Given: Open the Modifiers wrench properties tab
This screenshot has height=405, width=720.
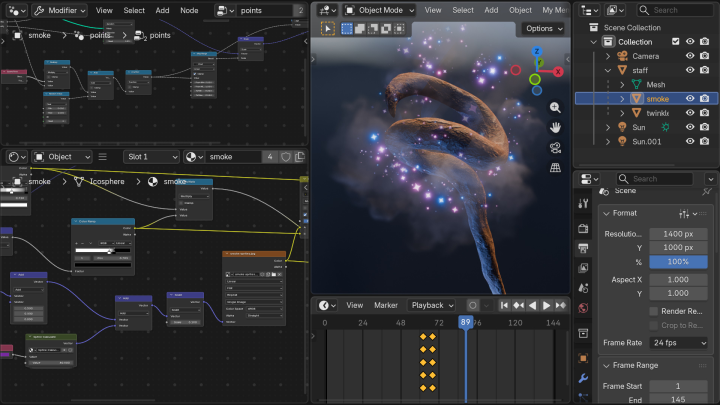Looking at the screenshot, I should coord(584,380).
